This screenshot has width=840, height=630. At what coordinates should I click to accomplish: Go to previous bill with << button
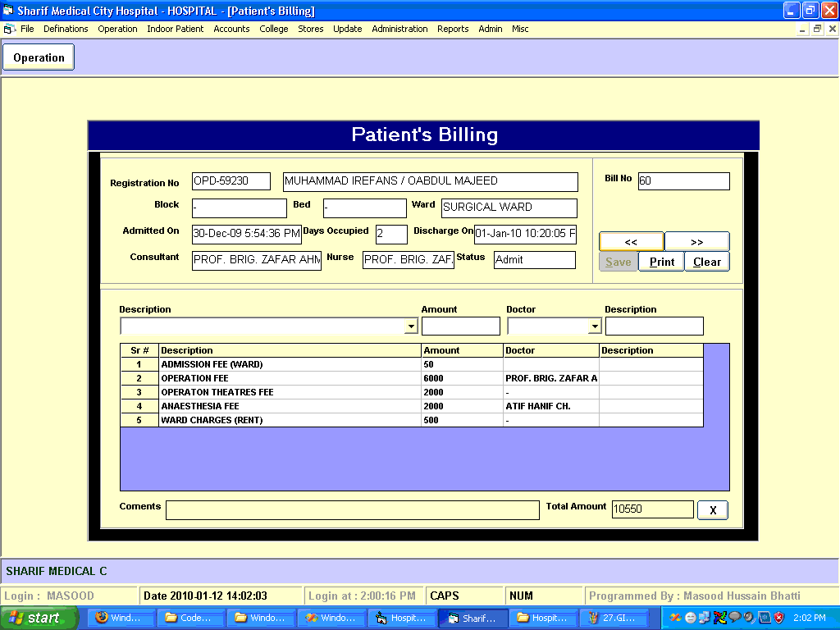pos(632,242)
